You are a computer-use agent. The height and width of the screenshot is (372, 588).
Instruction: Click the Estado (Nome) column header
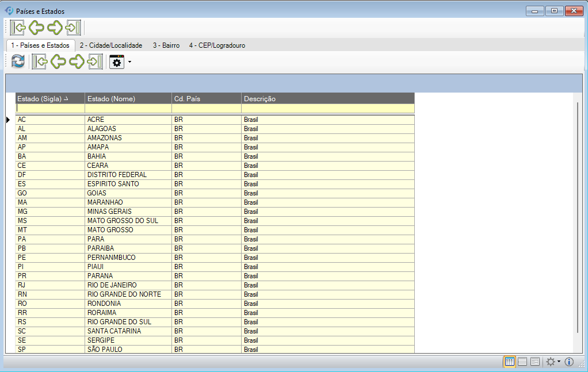point(128,98)
